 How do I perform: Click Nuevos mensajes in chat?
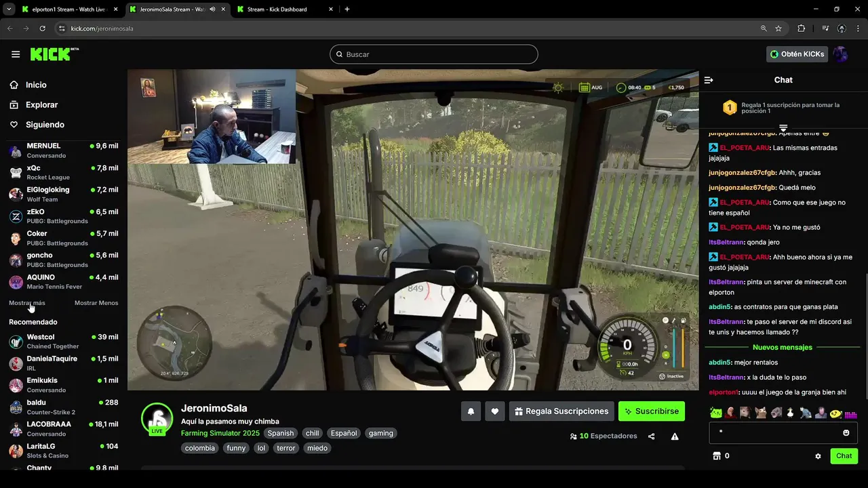tap(783, 348)
